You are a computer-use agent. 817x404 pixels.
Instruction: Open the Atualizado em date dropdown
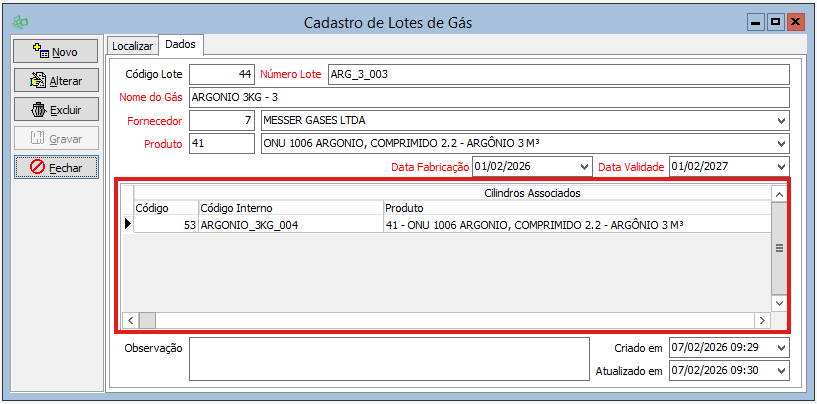780,371
